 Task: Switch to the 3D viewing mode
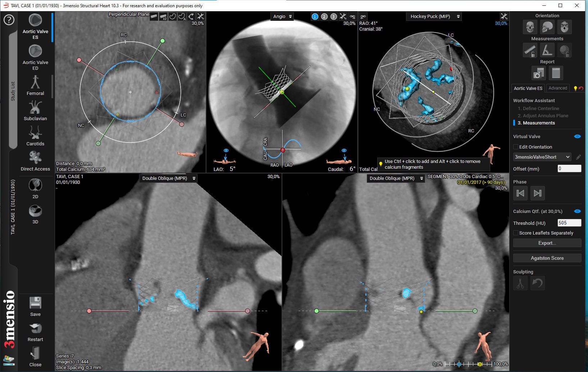(x=35, y=215)
